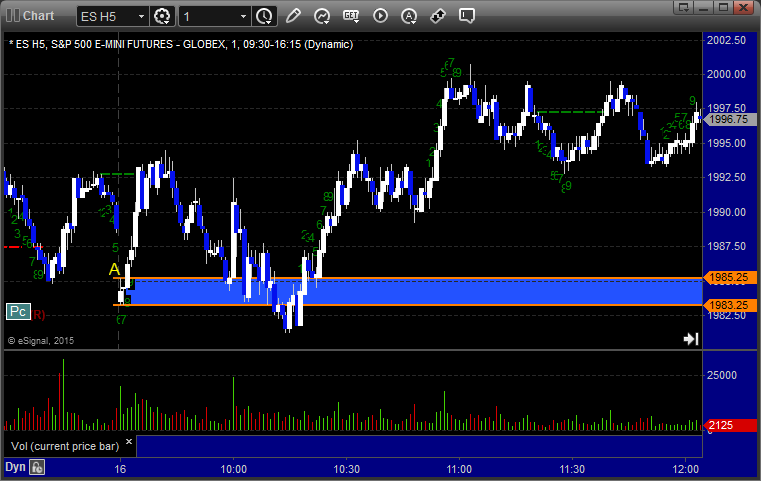Click the chart title ES H5 S&P 500 text
The width and height of the screenshot is (761, 481).
[181, 44]
